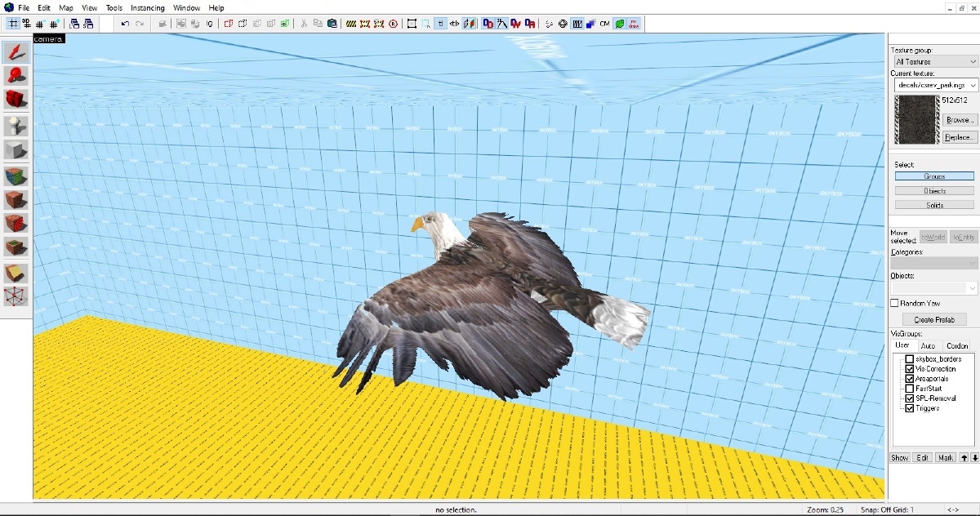The image size is (980, 516).
Task: Open the Toggle Texture Application tool
Action: point(16,176)
